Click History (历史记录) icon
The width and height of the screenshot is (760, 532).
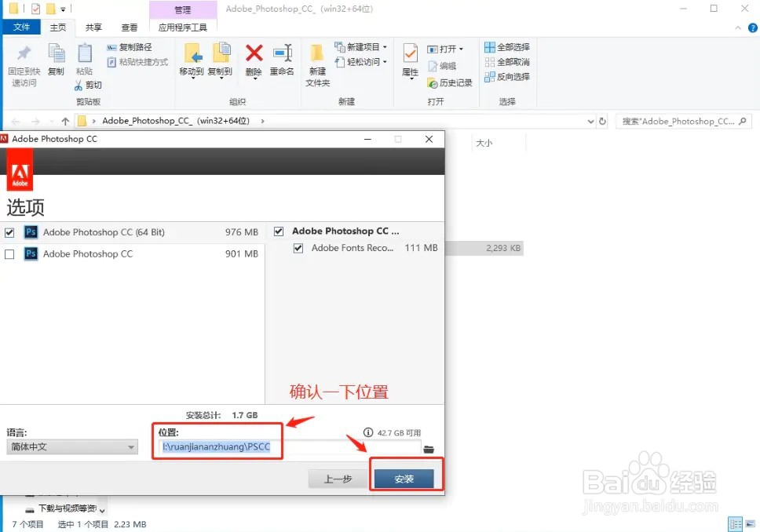[x=433, y=83]
